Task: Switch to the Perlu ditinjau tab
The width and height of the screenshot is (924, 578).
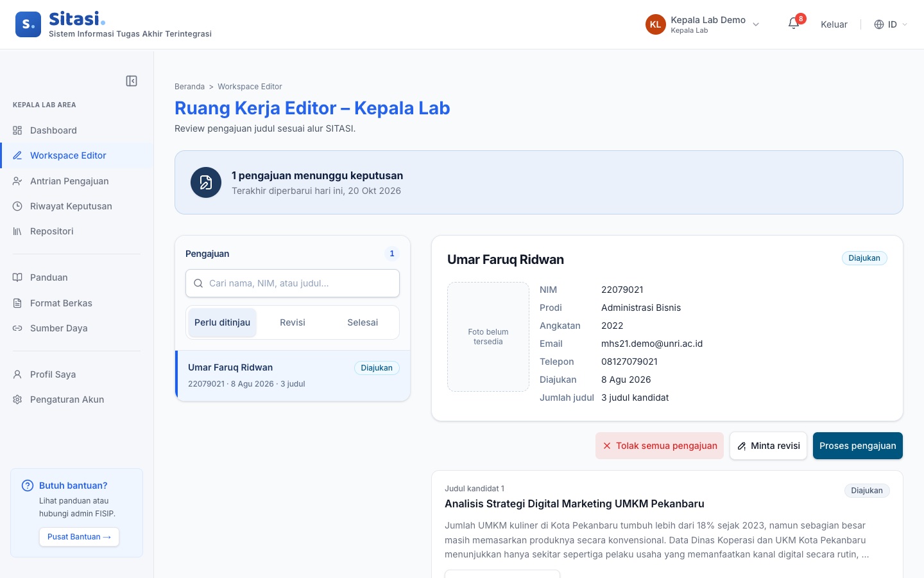Action: 222,322
